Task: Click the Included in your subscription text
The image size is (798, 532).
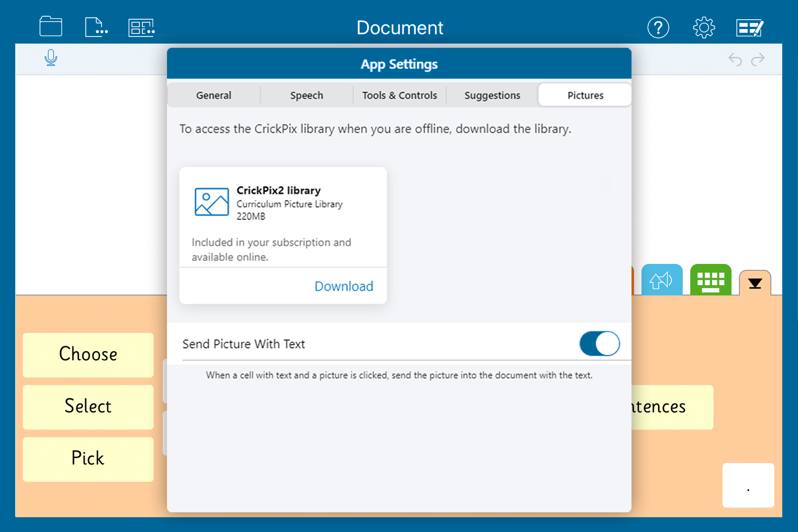Action: click(x=271, y=250)
